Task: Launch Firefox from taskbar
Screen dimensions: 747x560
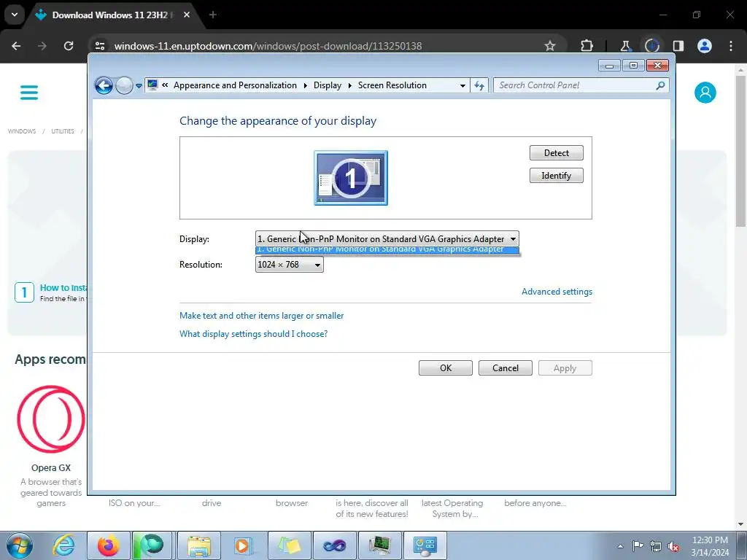Action: 108,545
